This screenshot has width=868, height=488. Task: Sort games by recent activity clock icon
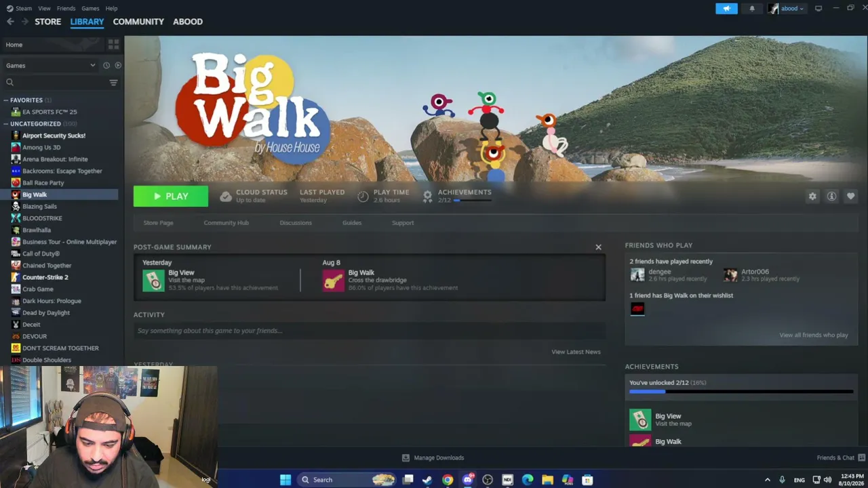[106, 66]
